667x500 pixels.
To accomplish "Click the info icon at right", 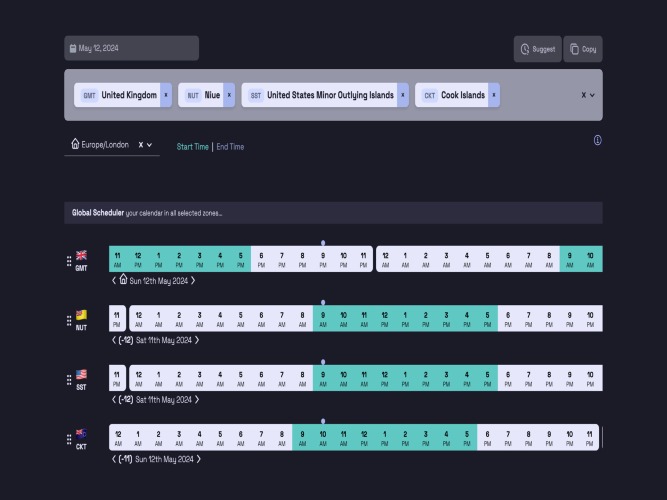I will tap(597, 140).
